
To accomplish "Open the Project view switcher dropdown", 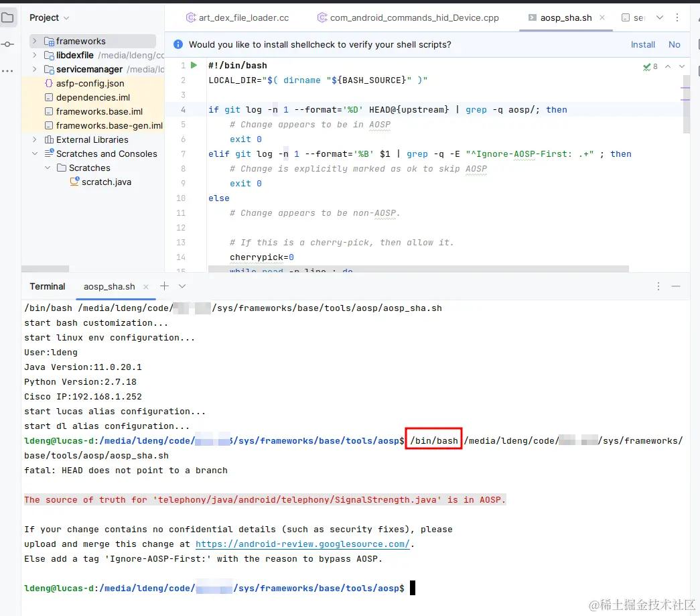I will click(65, 17).
